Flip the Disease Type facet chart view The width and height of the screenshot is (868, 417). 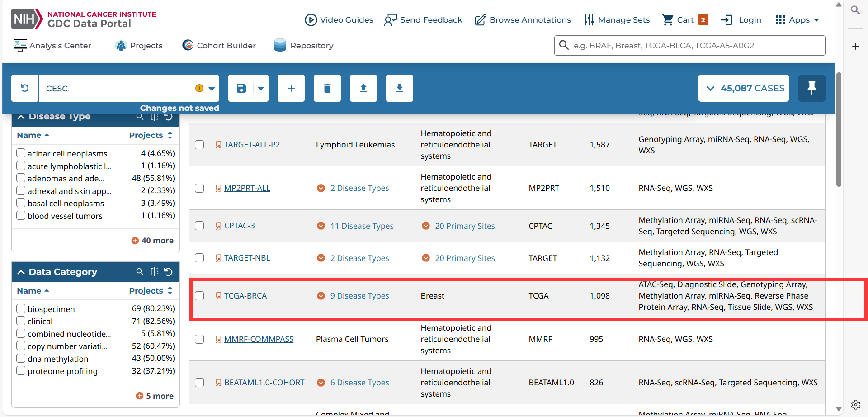click(x=155, y=117)
